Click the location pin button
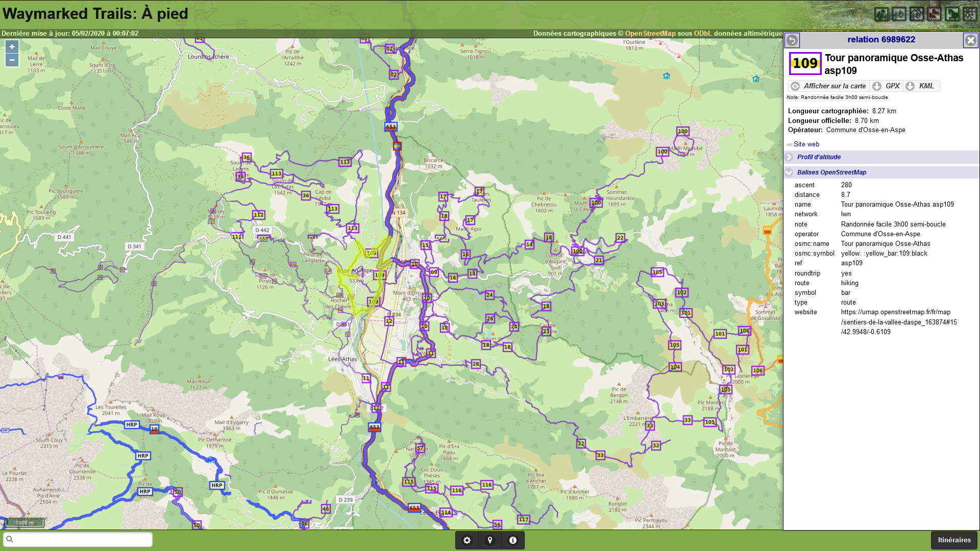The width and height of the screenshot is (980, 551). (490, 540)
